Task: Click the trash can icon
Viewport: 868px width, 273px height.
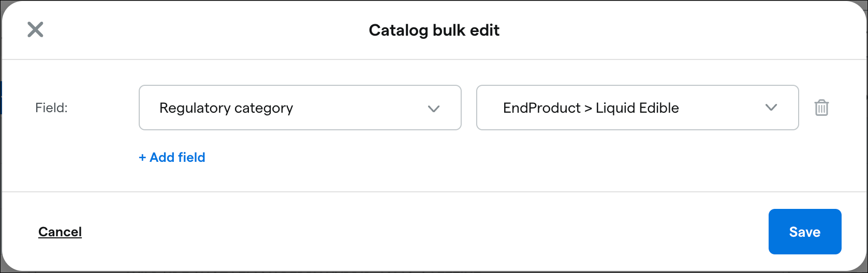Action: (x=821, y=108)
